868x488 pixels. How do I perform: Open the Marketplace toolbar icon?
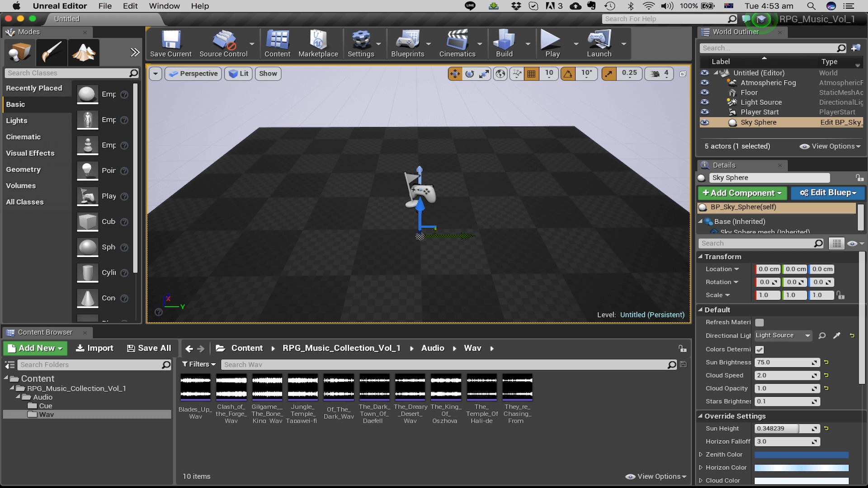pos(318,44)
